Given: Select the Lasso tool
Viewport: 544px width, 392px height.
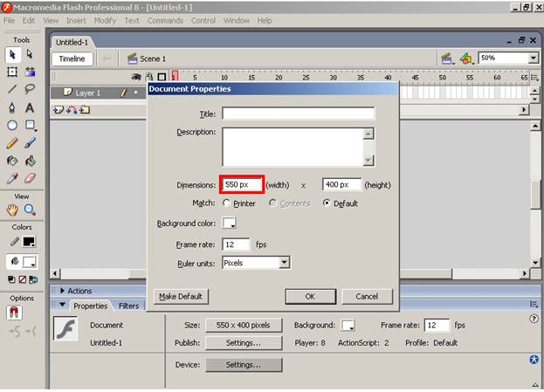Looking at the screenshot, I should [x=30, y=89].
